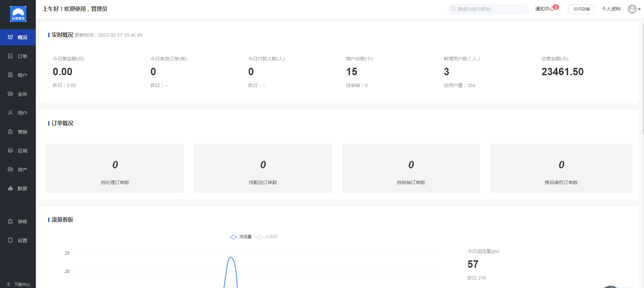Open the 设置 menu label

point(22,240)
